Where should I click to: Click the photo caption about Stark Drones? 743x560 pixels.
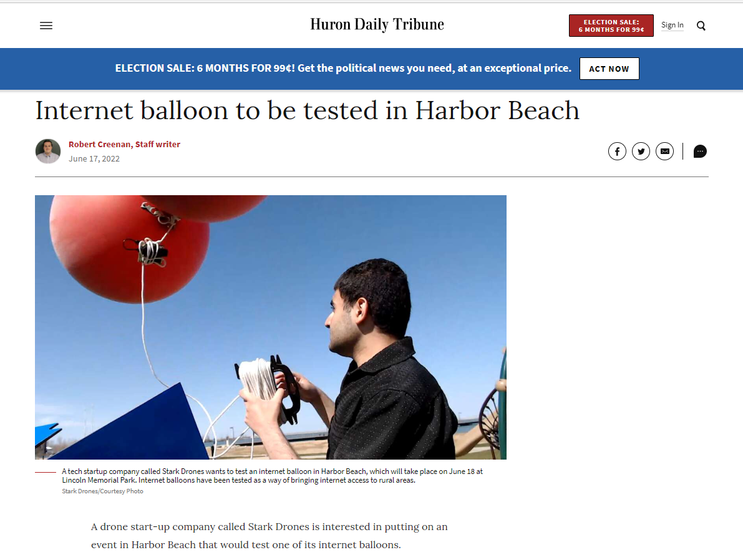point(272,476)
